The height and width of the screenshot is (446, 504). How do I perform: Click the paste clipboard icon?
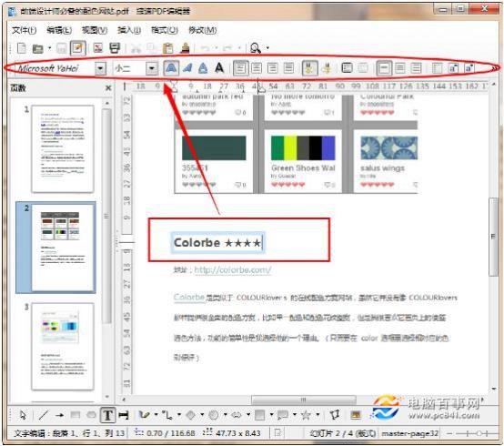tap(167, 48)
